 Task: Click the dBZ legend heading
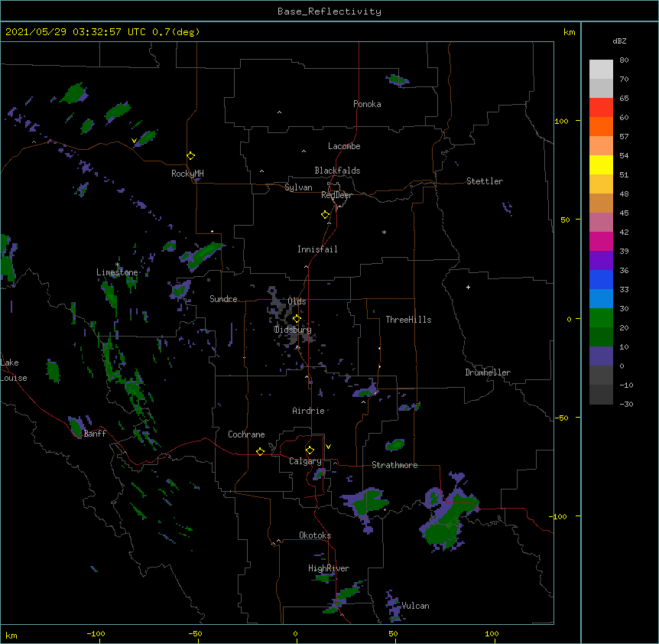[x=619, y=41]
